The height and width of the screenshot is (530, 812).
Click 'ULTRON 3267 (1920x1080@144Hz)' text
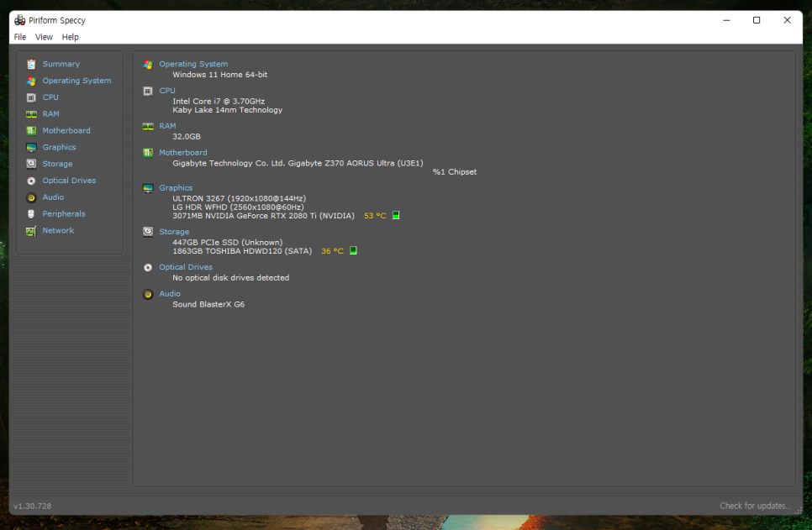coord(240,198)
